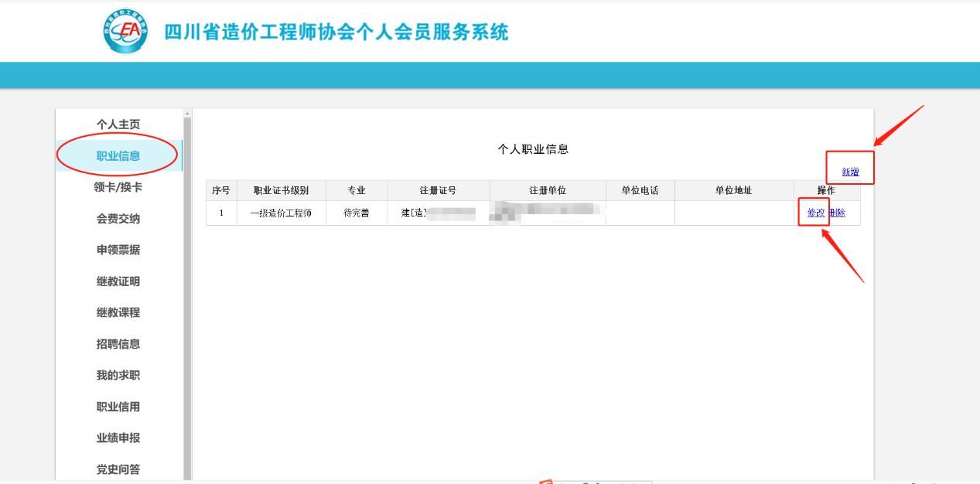Click the 新增 link to add a record
Viewport: 980px width, 484px height.
point(850,172)
